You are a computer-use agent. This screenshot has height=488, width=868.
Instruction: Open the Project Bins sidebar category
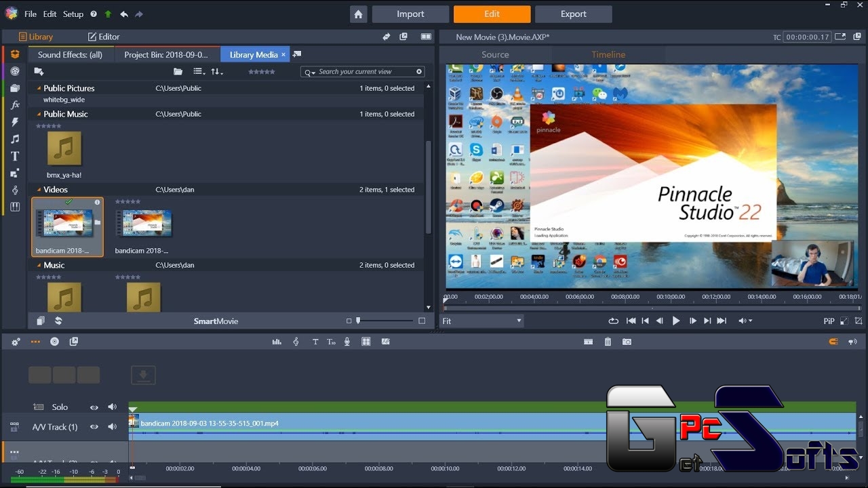pyautogui.click(x=15, y=54)
